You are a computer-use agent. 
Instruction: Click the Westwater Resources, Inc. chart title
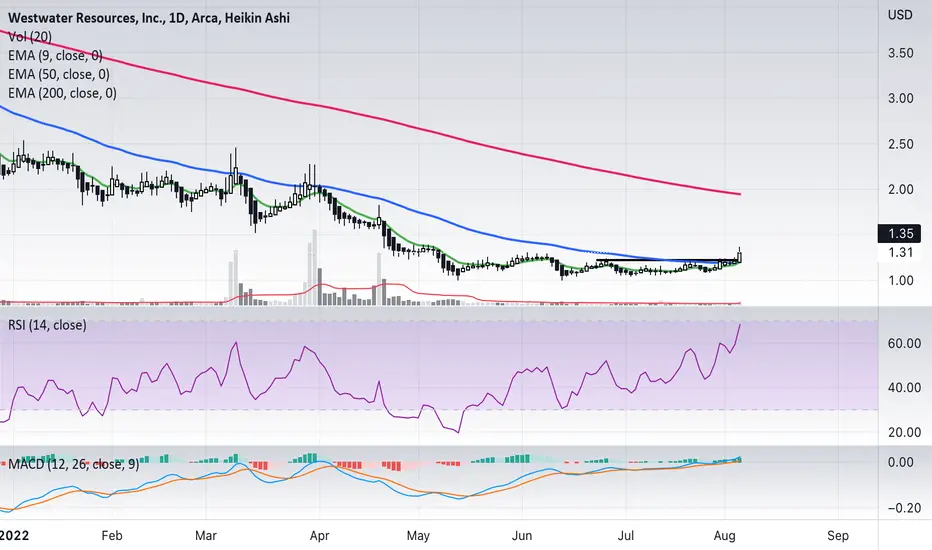[149, 18]
